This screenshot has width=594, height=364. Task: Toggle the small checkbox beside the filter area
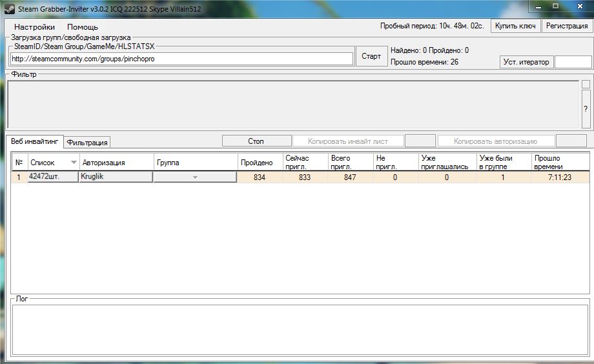pyautogui.click(x=586, y=84)
